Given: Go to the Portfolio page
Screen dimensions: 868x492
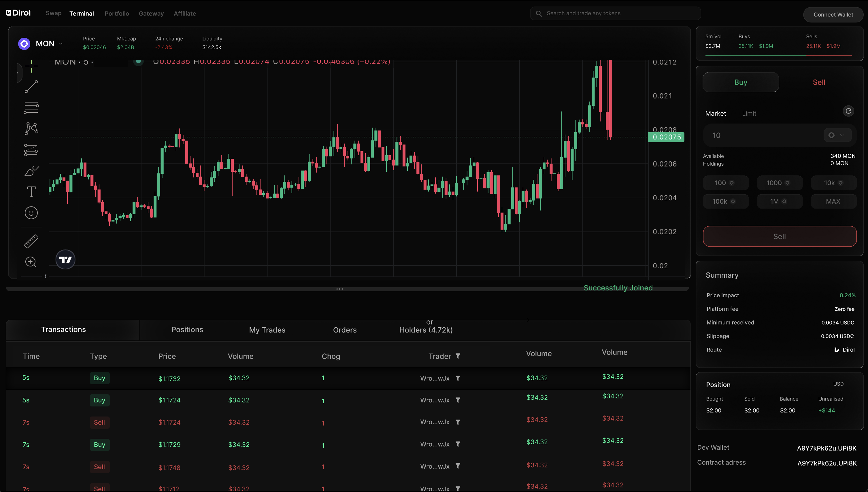Looking at the screenshot, I should 117,14.
